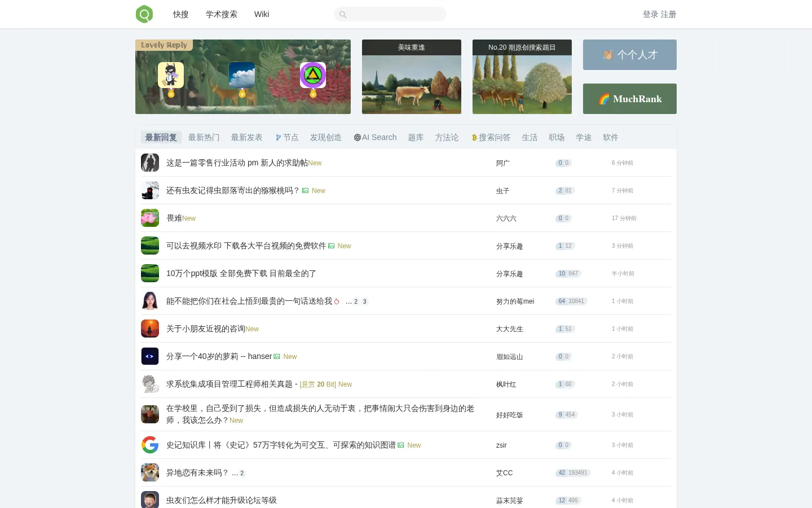Open post 分享一个40岁的萝莉 -- hanser
Viewport: 812px width, 508px height.
(x=219, y=356)
